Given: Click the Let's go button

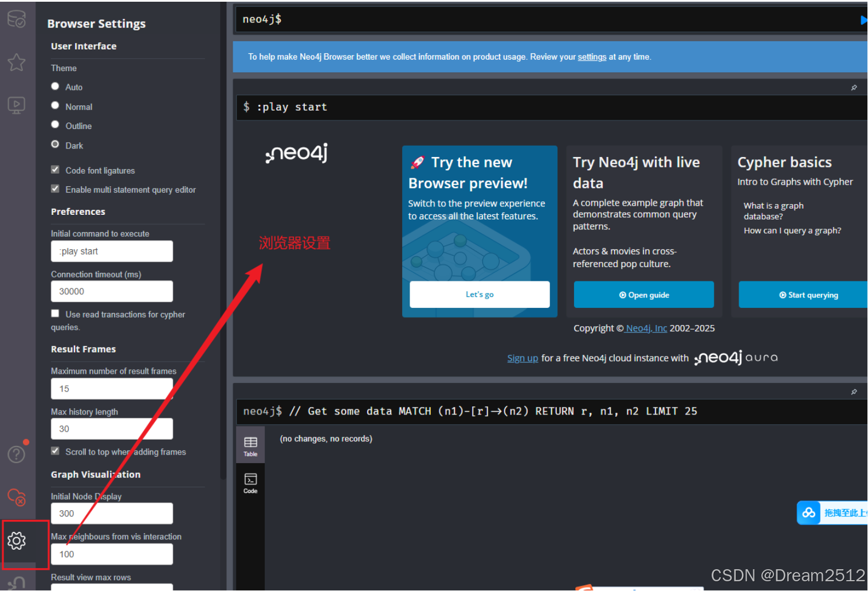Looking at the screenshot, I should (480, 295).
